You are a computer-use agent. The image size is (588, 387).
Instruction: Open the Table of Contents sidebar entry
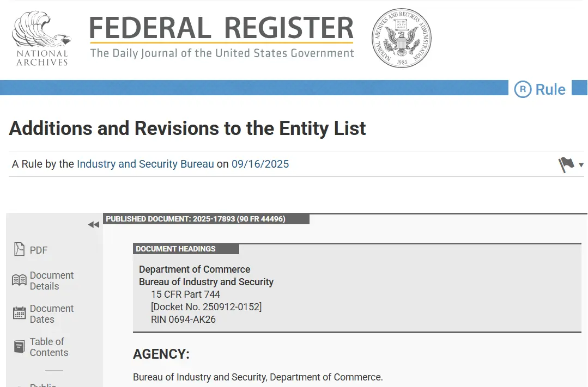tap(49, 347)
